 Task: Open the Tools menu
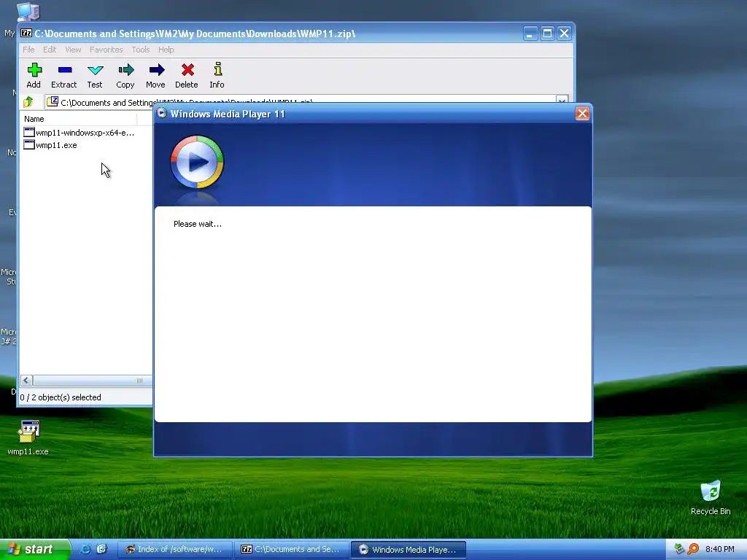141,50
